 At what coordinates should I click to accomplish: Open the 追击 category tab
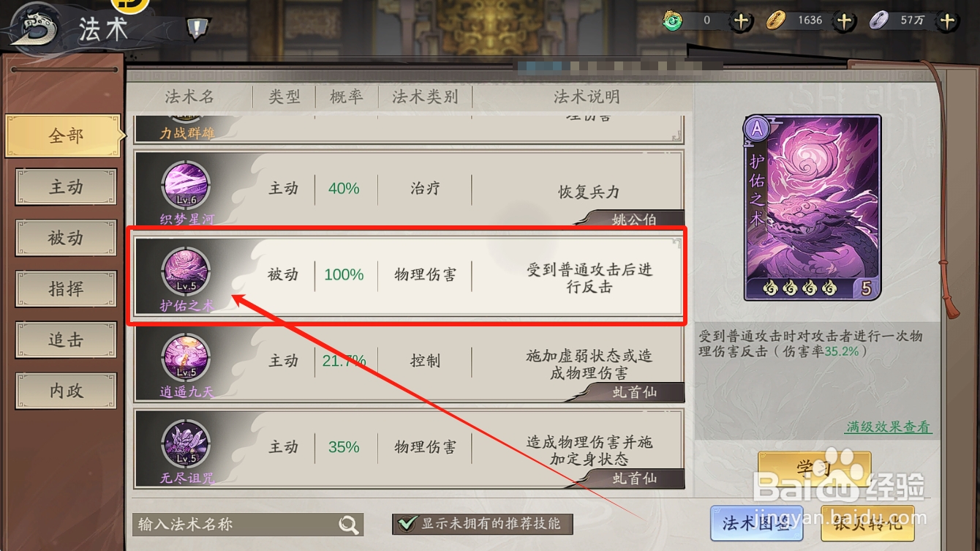[66, 340]
